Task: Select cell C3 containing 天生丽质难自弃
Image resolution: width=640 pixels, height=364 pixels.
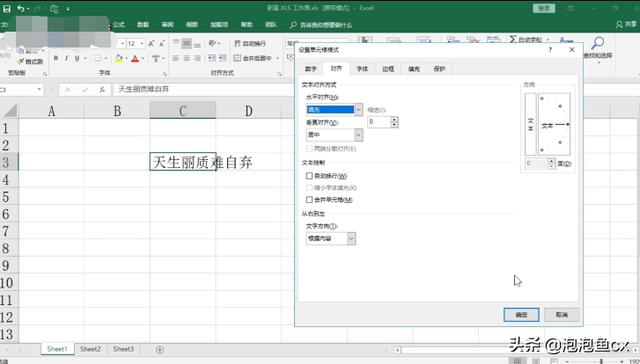Action: pyautogui.click(x=182, y=162)
